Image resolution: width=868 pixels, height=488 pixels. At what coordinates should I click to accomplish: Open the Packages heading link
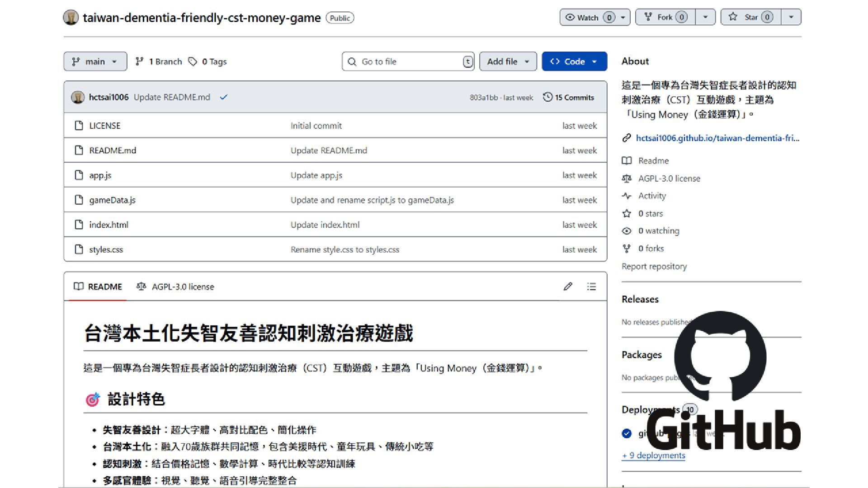point(642,355)
